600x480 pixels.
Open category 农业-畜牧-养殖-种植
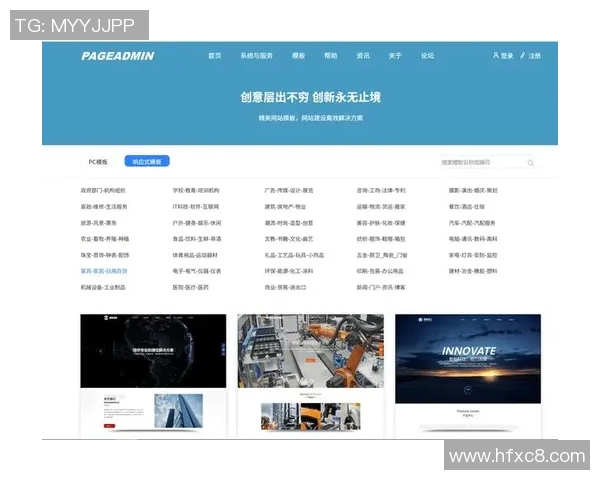tap(104, 239)
